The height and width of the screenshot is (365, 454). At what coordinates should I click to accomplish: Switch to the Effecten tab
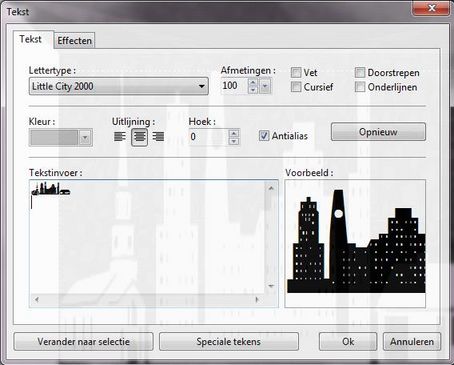point(74,41)
